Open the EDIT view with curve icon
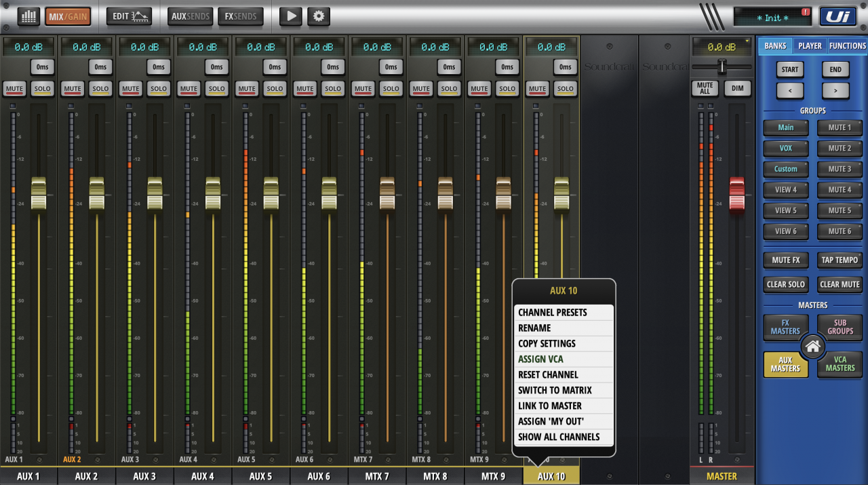Screen dimensions: 868x485 [x=129, y=16]
